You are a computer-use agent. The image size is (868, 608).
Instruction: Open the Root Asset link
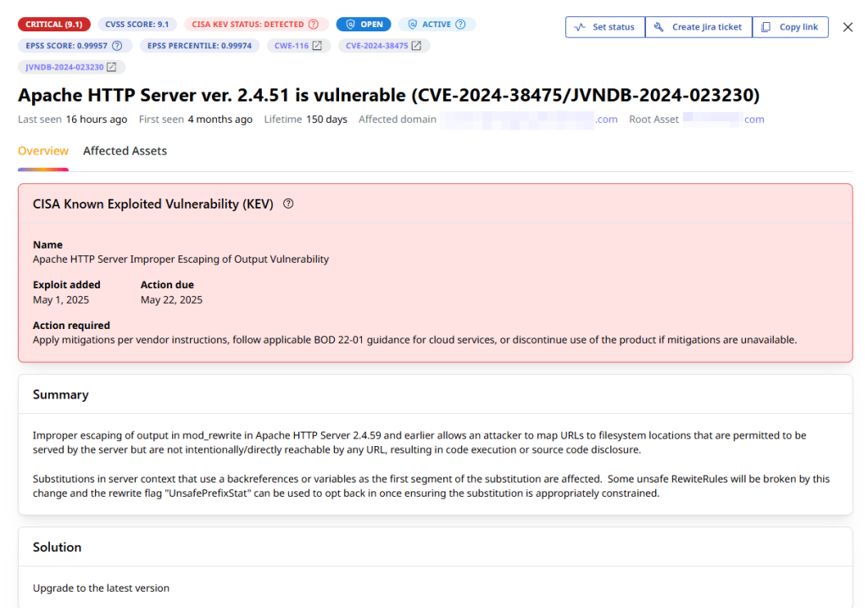click(724, 119)
